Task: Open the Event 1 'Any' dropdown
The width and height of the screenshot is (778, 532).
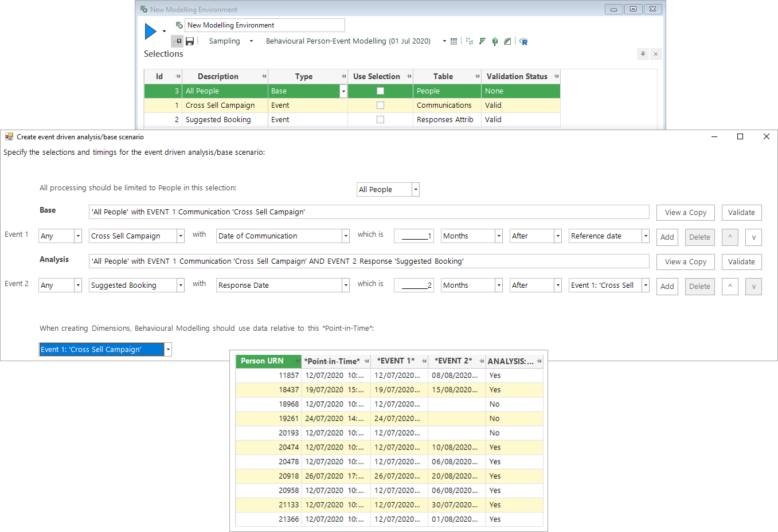Action: click(x=78, y=236)
